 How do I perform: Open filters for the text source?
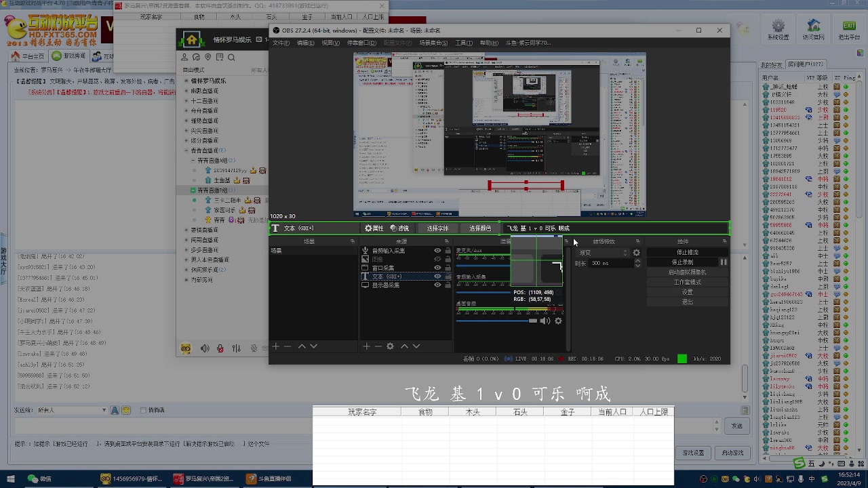(399, 228)
